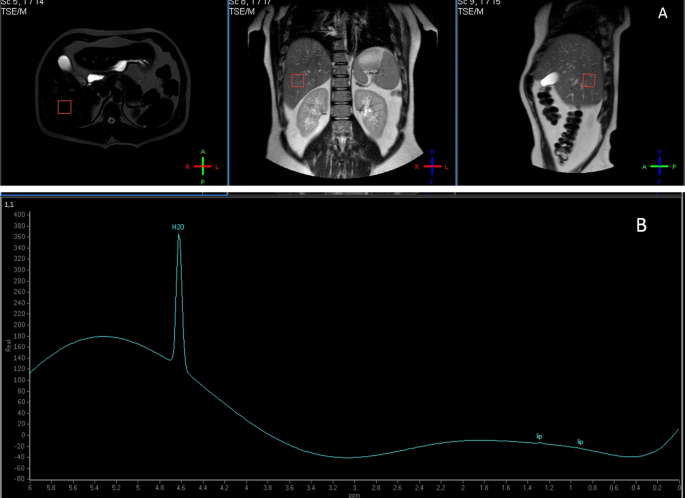685x498 pixels.
Task: Click the panel A letter label
Action: (x=661, y=14)
